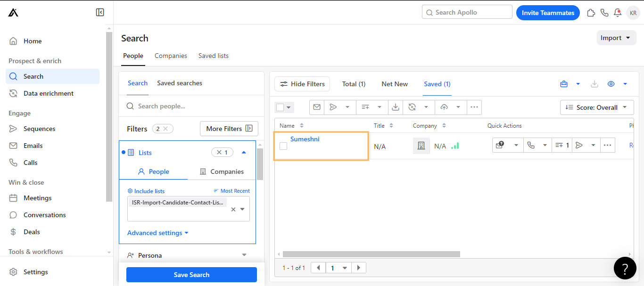Tick the checkbox beside Sumeshni
This screenshot has width=644, height=286.
[283, 146]
